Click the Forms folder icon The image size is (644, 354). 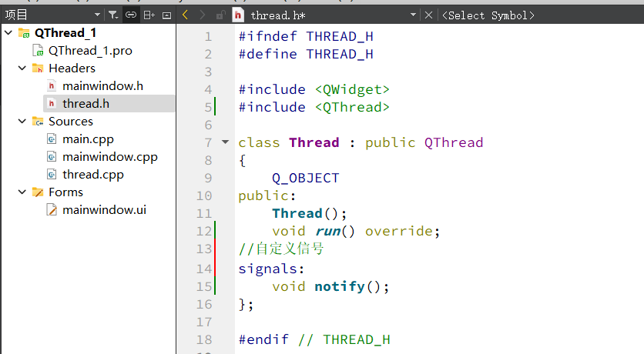pyautogui.click(x=38, y=192)
